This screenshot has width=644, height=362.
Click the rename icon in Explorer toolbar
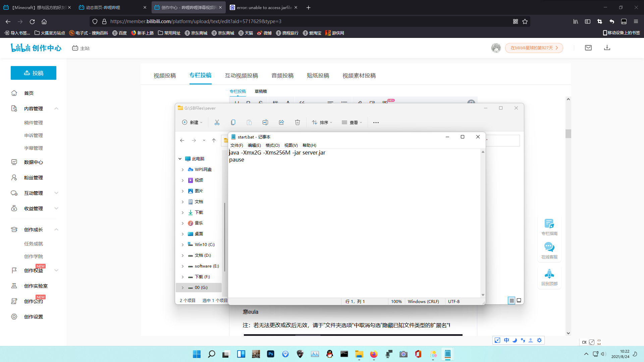tap(265, 122)
